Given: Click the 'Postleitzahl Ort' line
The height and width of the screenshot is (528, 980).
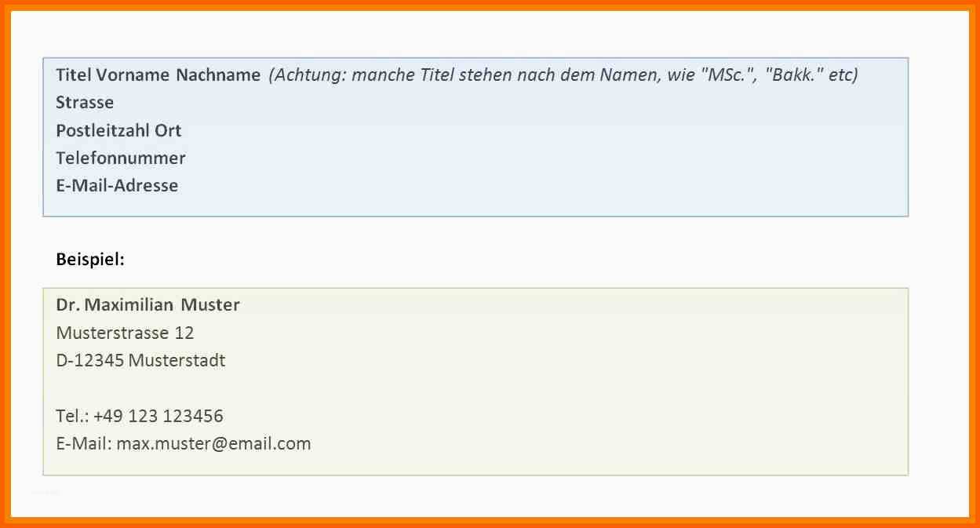Looking at the screenshot, I should [x=118, y=130].
